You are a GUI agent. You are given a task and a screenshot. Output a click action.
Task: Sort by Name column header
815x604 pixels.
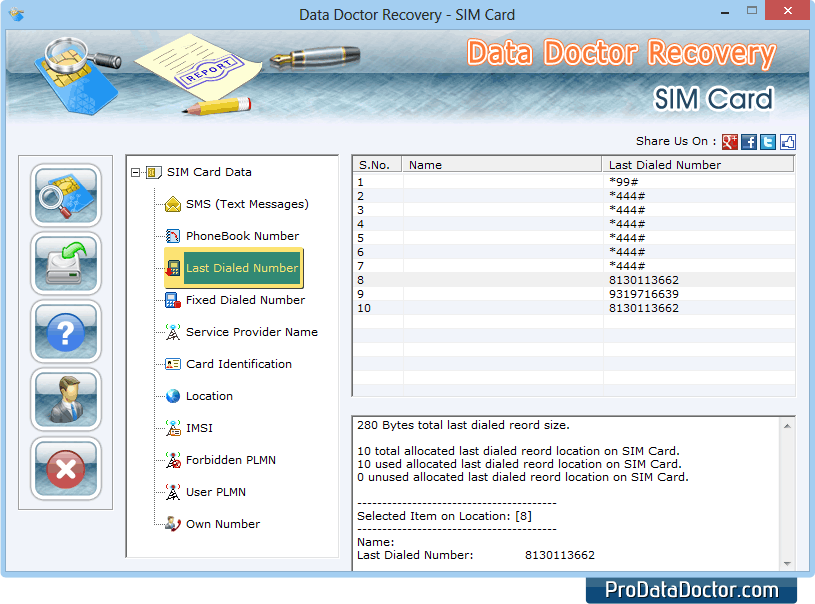[502, 165]
